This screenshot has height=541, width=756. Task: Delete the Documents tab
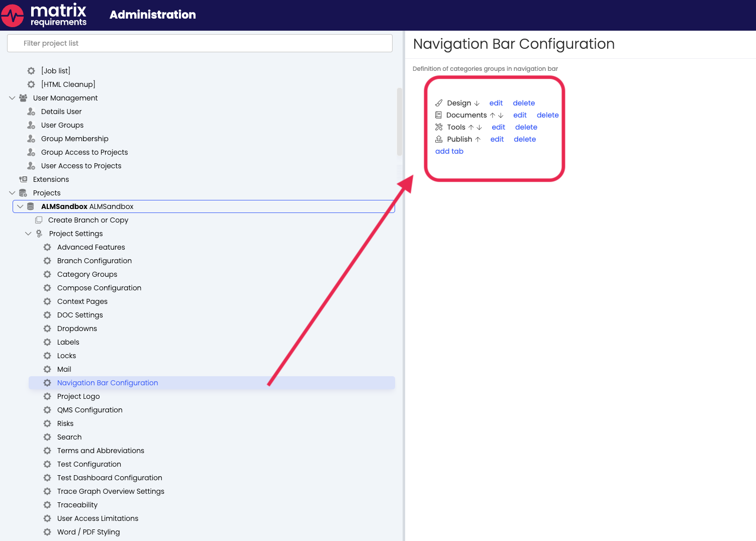point(548,115)
